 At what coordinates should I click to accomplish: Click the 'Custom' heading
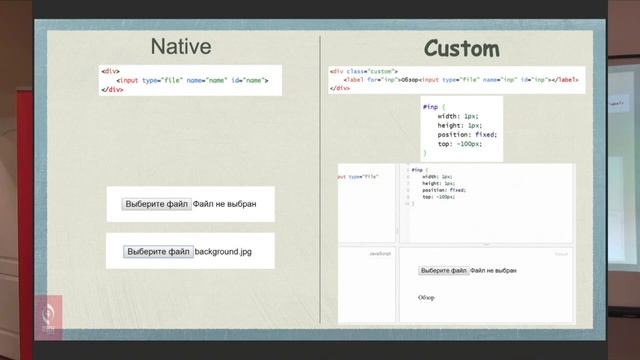pos(462,49)
